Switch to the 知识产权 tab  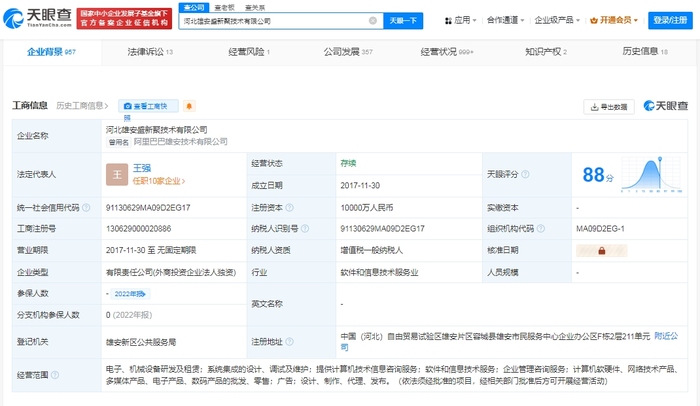point(546,52)
